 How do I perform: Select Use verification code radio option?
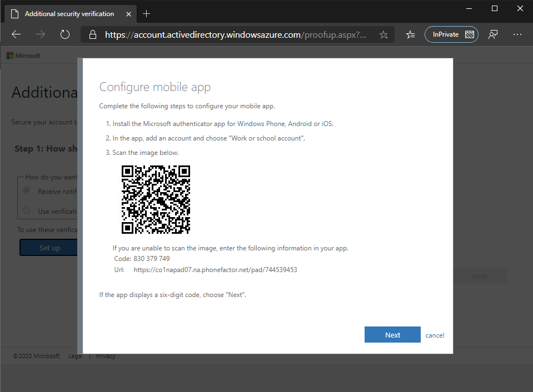27,210
